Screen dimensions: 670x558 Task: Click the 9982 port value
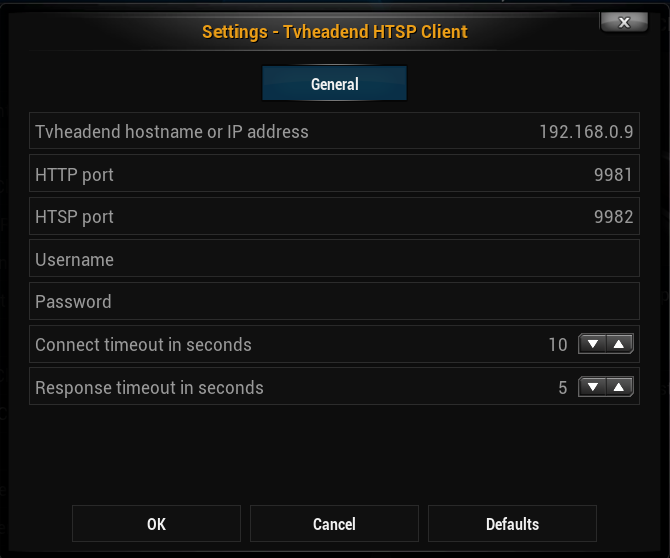[x=613, y=217]
